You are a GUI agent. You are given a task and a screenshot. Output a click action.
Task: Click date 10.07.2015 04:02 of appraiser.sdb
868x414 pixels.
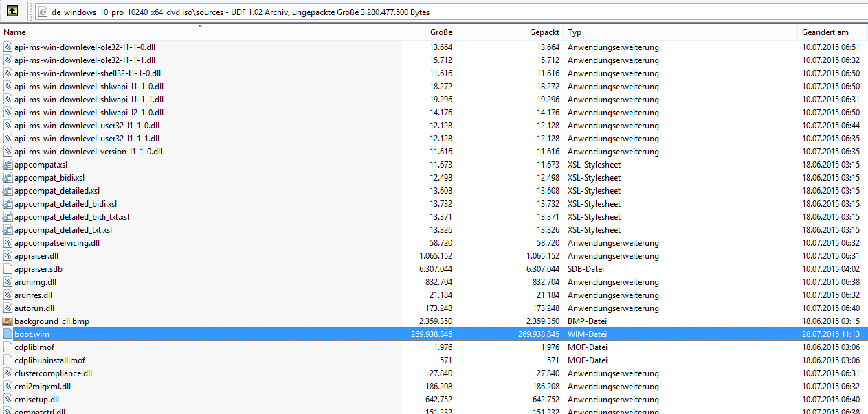pos(831,269)
